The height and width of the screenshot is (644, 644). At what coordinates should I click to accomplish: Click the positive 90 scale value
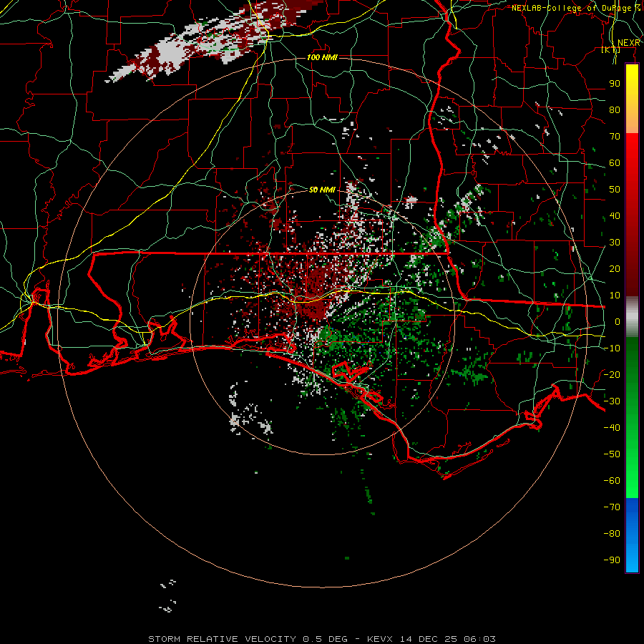click(x=615, y=84)
